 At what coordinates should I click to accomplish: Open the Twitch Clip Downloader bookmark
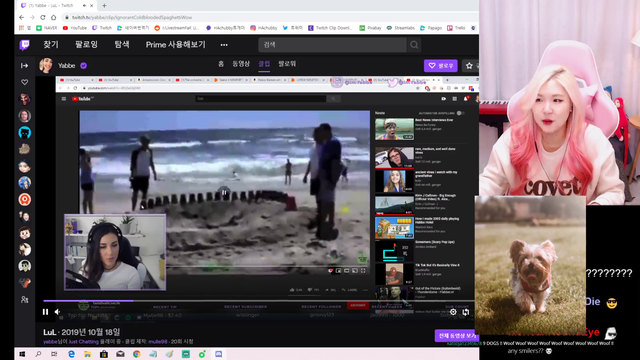(x=330, y=28)
